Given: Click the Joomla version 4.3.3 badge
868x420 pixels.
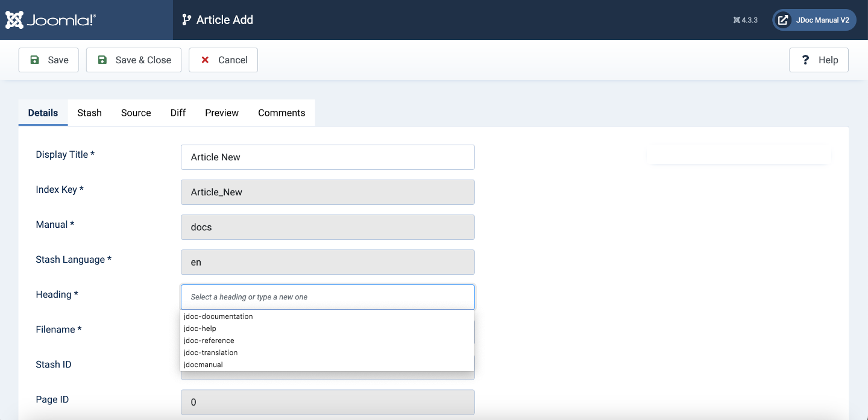Looking at the screenshot, I should (746, 20).
